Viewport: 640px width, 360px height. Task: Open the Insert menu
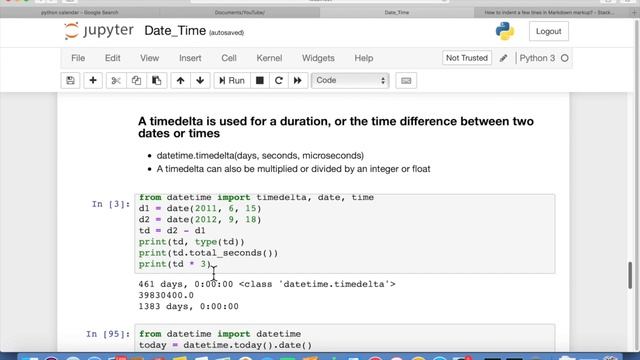coord(190,58)
